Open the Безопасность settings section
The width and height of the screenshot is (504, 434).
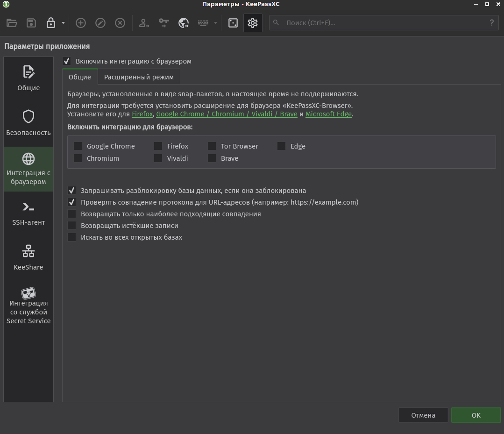[28, 122]
